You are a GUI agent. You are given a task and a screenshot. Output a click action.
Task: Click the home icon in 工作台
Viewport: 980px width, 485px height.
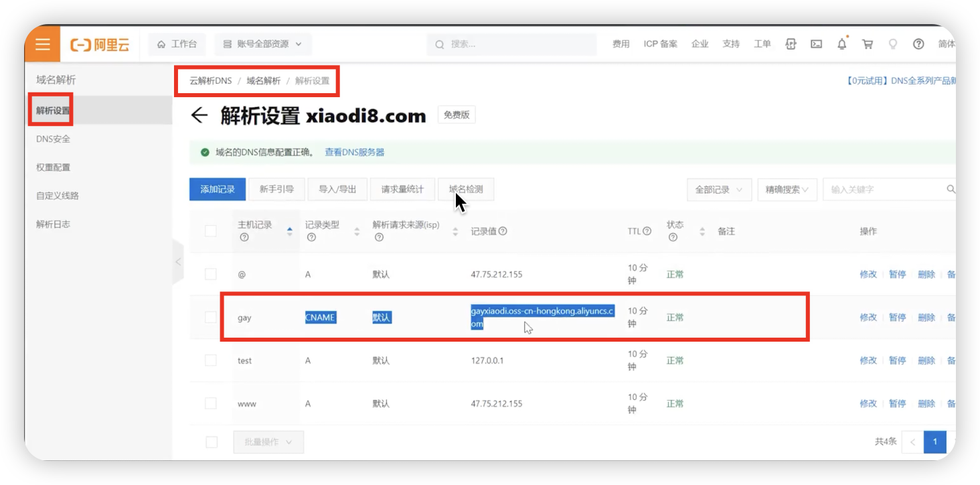click(x=161, y=44)
